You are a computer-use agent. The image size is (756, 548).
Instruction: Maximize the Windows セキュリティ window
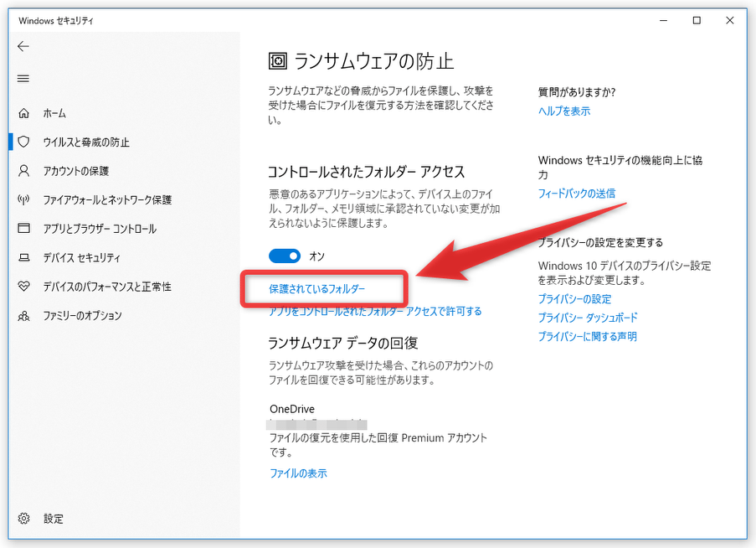[x=697, y=20]
